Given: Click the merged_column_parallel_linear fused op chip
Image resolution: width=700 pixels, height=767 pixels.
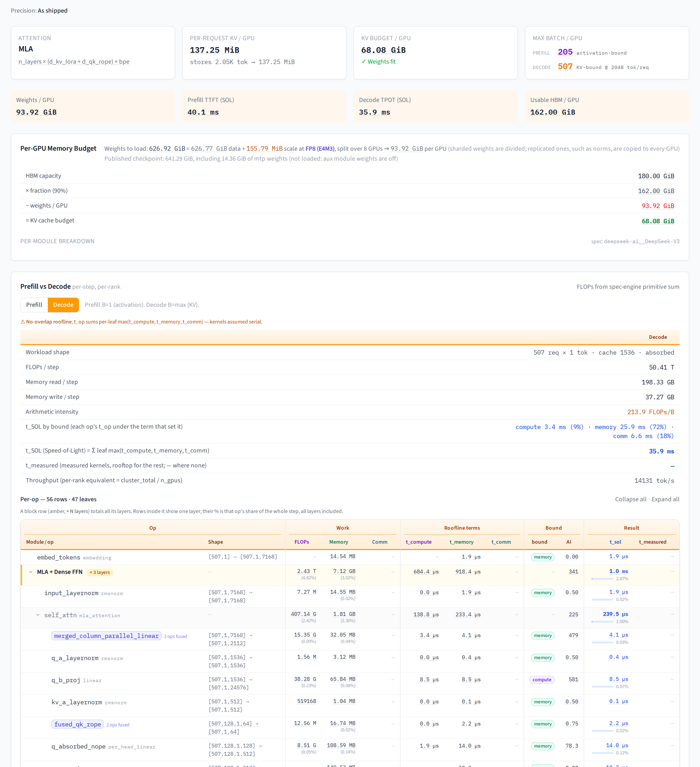Looking at the screenshot, I should [x=106, y=636].
